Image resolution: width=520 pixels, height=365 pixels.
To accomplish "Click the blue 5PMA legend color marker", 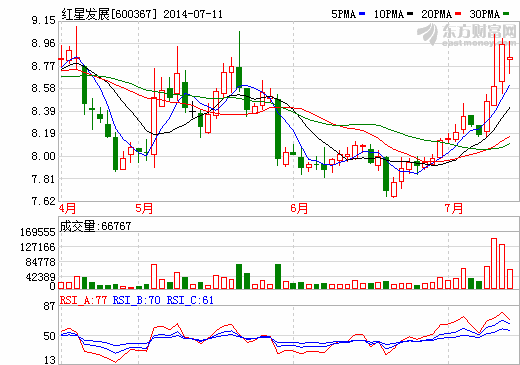I will [x=362, y=14].
